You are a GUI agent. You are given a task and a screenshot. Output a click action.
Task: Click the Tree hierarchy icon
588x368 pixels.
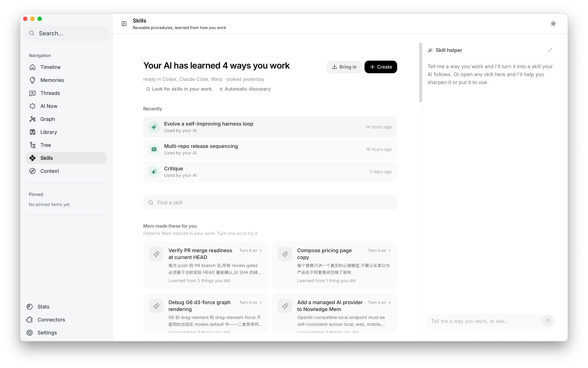click(32, 145)
